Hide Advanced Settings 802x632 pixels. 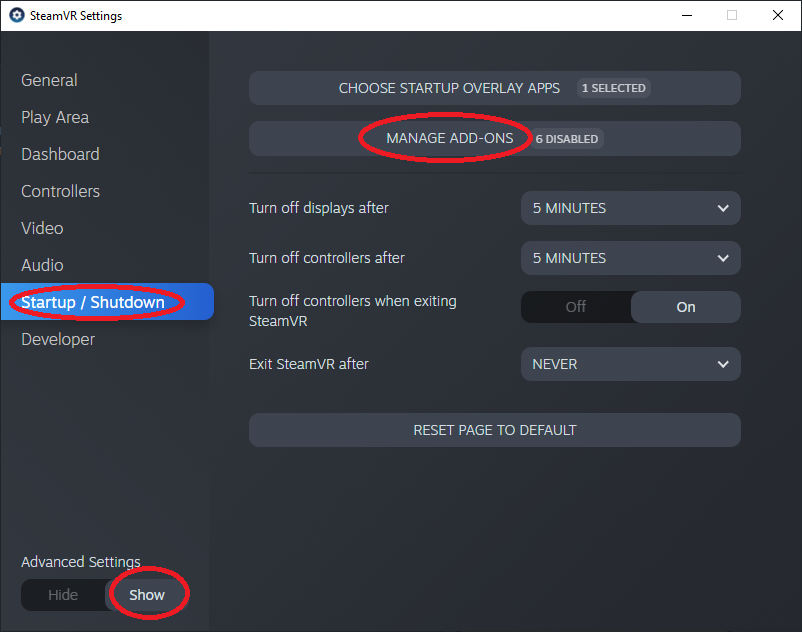[63, 595]
